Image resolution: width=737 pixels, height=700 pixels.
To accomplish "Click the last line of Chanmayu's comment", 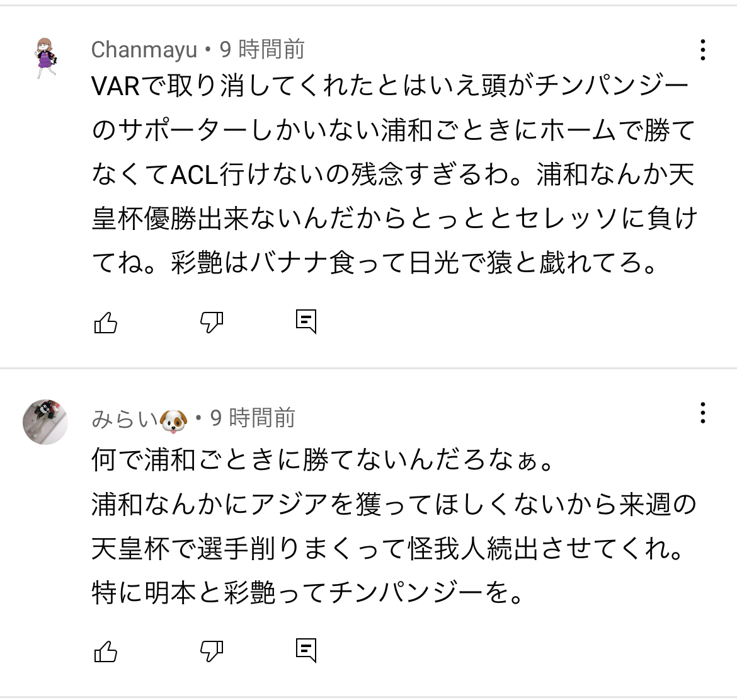I will click(x=374, y=263).
